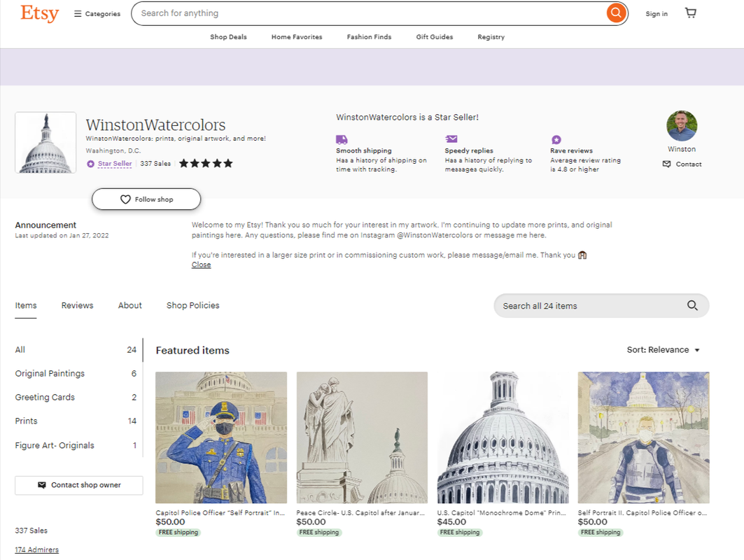Click the Rave reviews star icon
The width and height of the screenshot is (744, 560).
556,139
